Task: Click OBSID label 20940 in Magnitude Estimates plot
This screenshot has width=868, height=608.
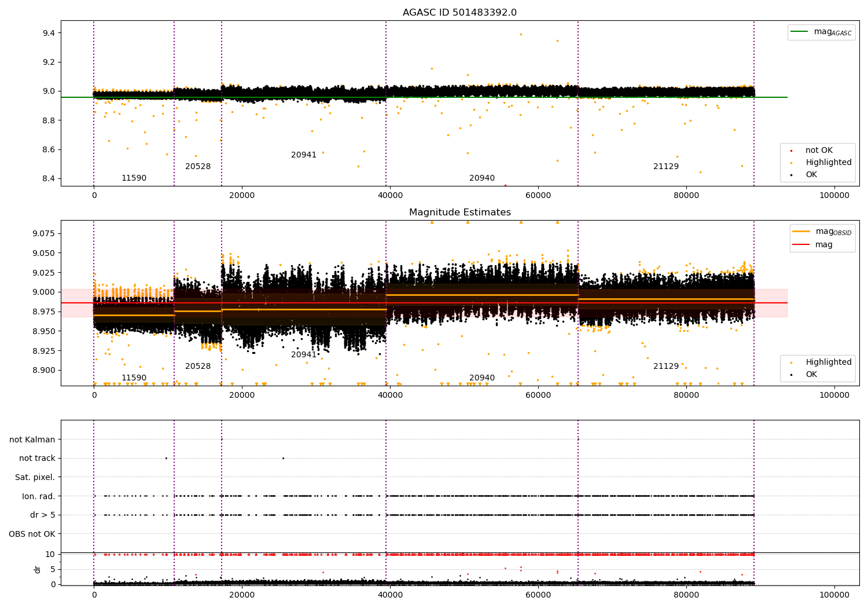Action: click(482, 378)
